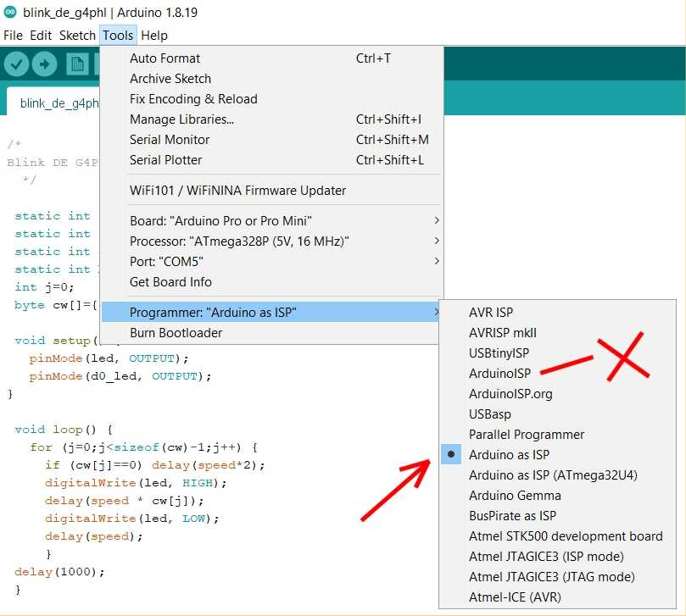Choose Burn Bootloader from Tools menu
This screenshot has height=616, width=686.
tap(176, 333)
